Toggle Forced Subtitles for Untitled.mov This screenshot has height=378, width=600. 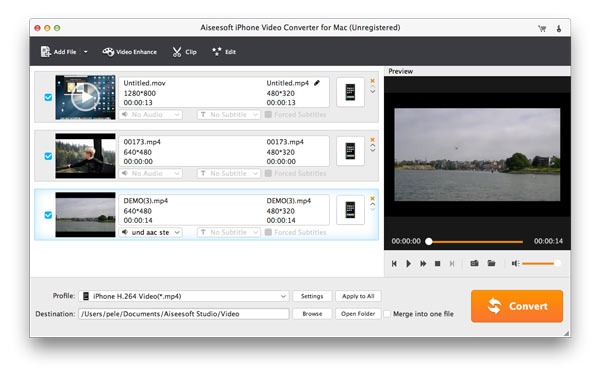point(268,114)
